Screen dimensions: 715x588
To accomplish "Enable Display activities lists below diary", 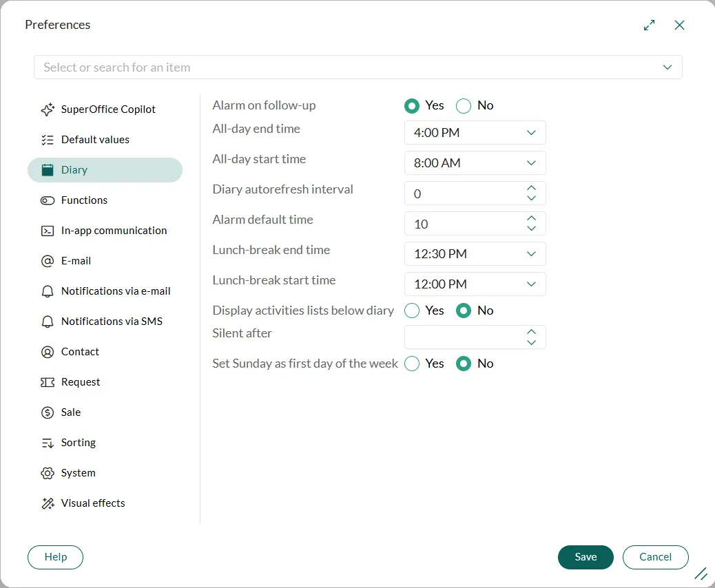I will coord(412,311).
